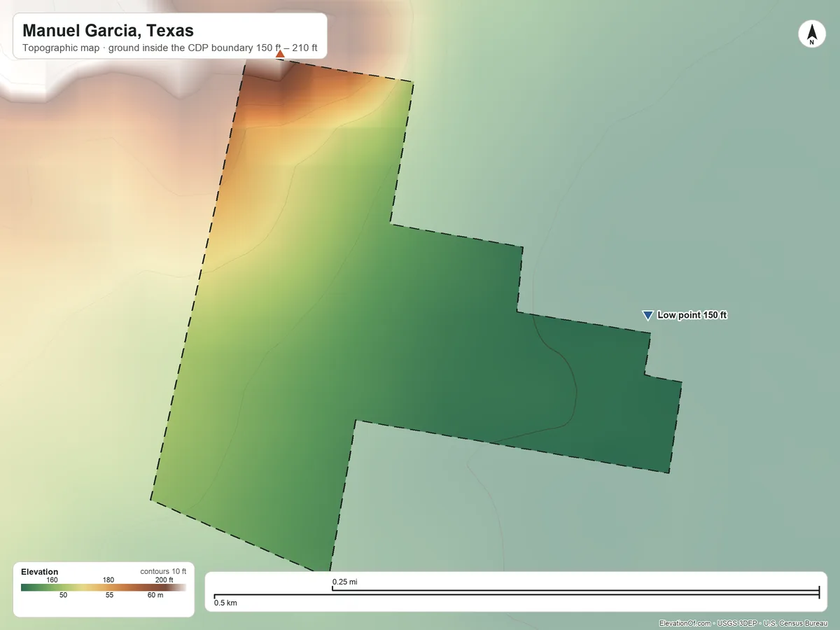This screenshot has height=630, width=840.
Task: Click the 'Manuel Garcia, Texas' title
Action: point(108,31)
